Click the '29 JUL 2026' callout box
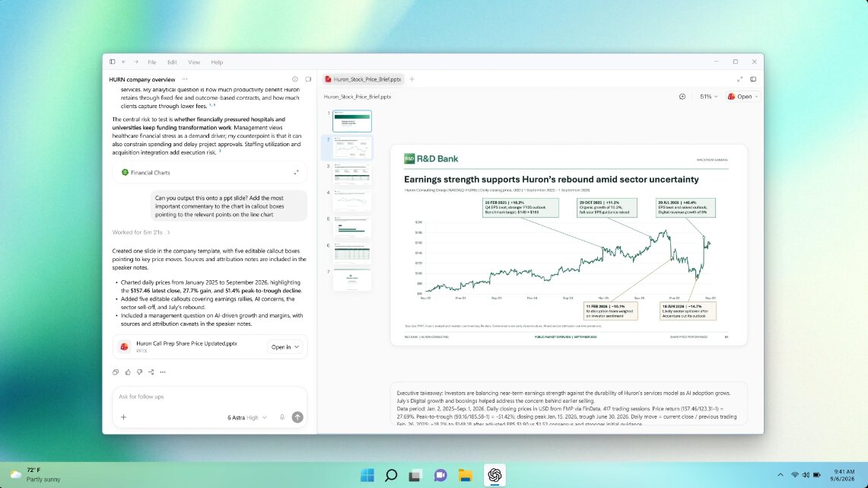Viewport: 868px width, 488px height. [x=685, y=208]
